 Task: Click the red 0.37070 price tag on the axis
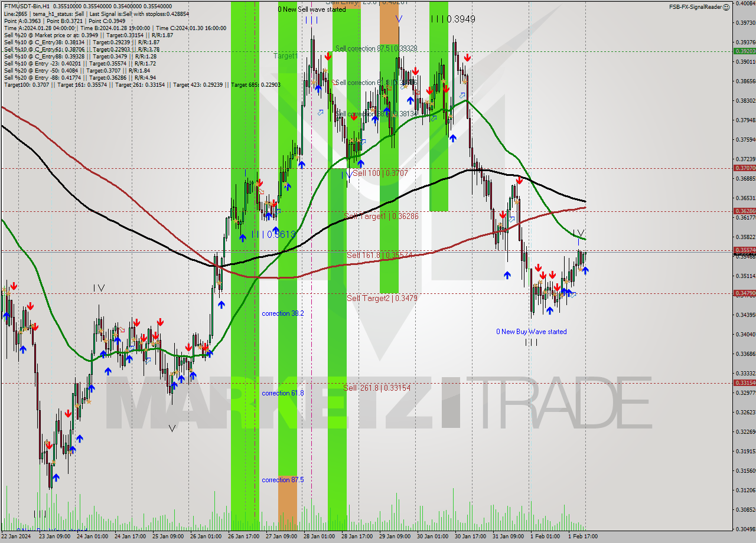point(744,168)
